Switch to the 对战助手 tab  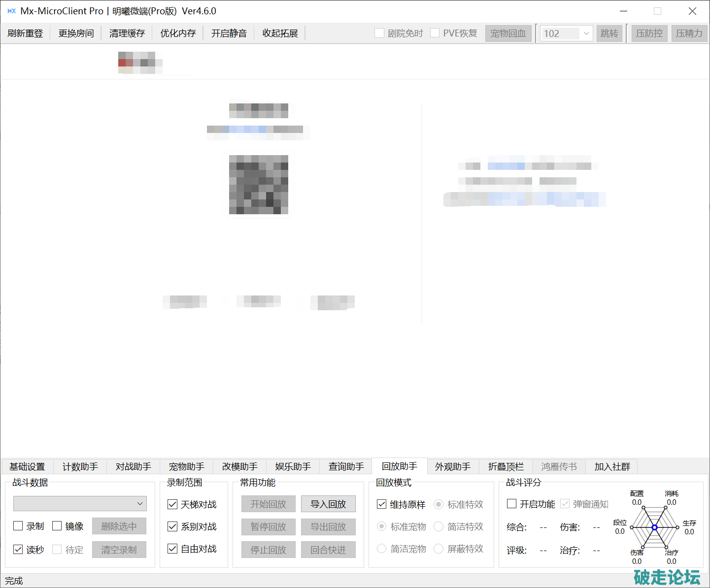(133, 466)
